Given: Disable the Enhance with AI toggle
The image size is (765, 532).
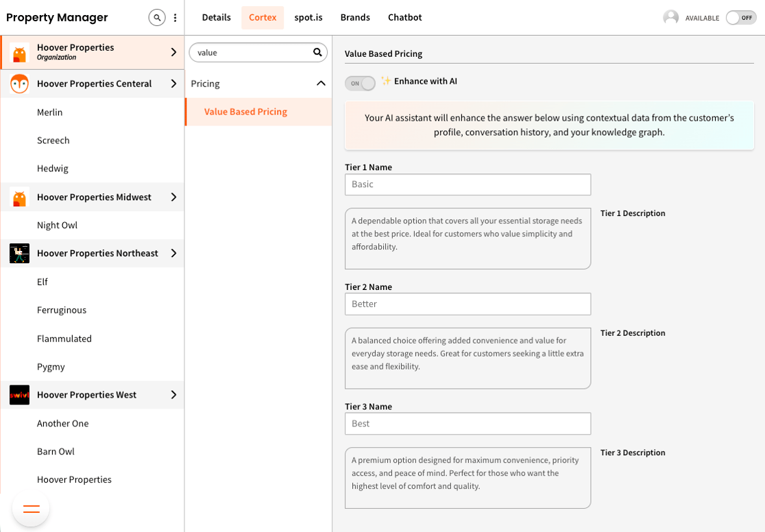Looking at the screenshot, I should click(x=360, y=83).
